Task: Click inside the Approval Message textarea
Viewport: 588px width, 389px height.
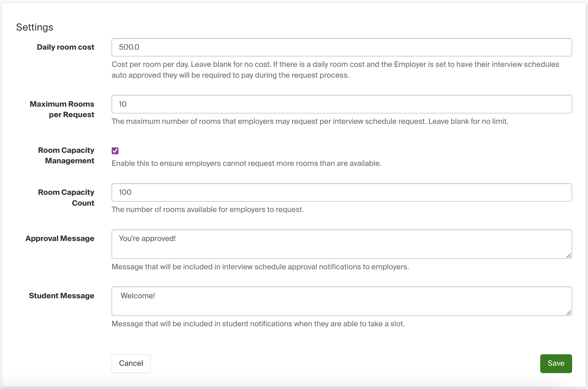Action: pyautogui.click(x=342, y=244)
